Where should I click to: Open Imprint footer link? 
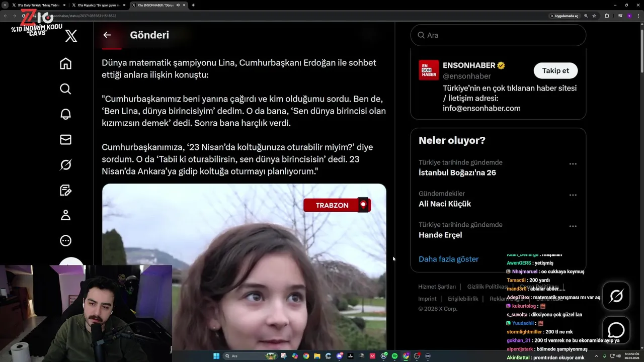[427, 299]
